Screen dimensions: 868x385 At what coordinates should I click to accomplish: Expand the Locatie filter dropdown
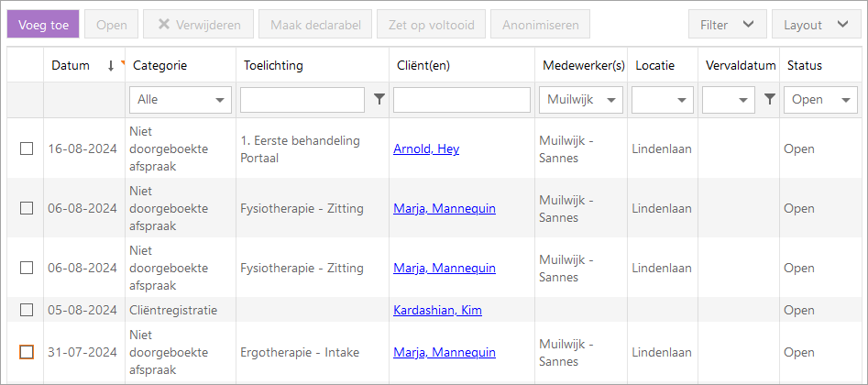point(662,100)
